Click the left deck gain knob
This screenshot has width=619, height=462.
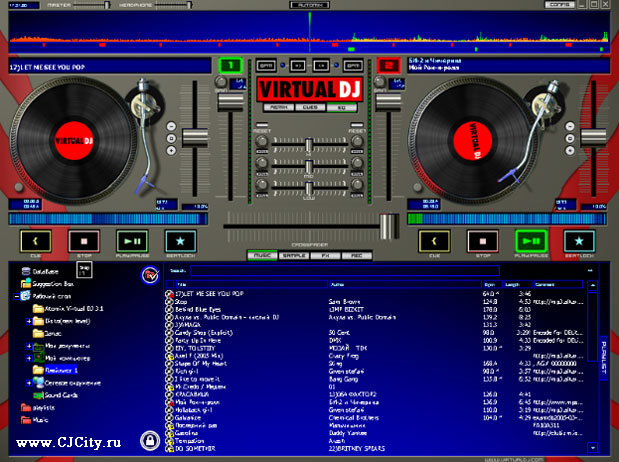coord(221,82)
